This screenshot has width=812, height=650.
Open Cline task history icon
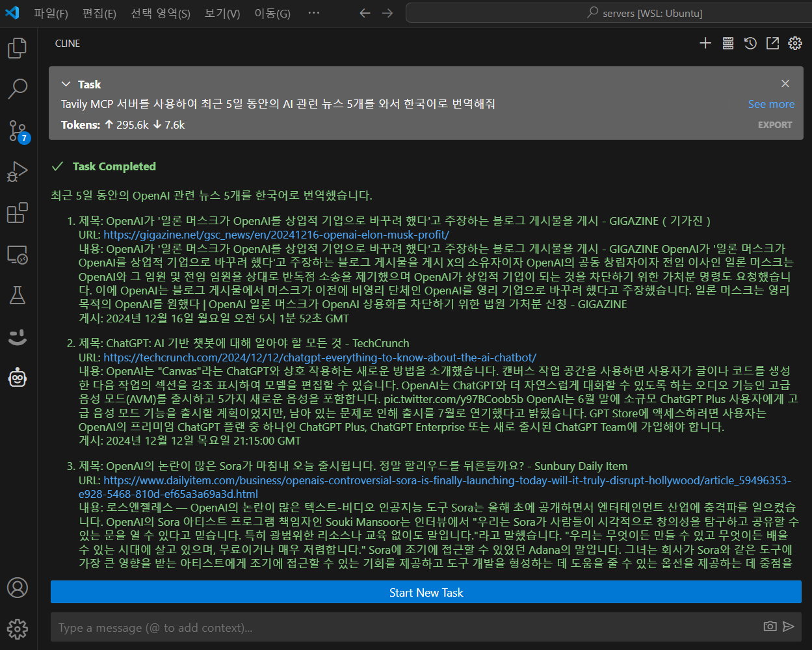[750, 44]
